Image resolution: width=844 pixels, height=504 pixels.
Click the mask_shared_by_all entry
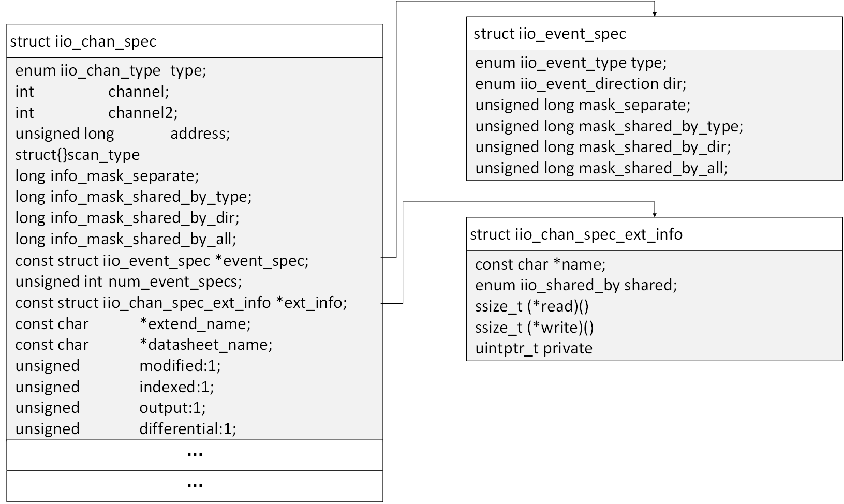603,168
